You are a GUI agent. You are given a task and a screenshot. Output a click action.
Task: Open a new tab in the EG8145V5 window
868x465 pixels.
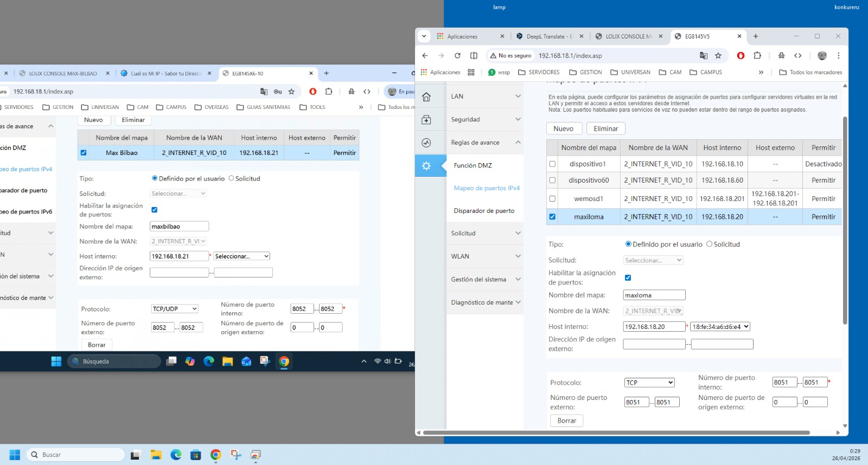pyautogui.click(x=756, y=36)
